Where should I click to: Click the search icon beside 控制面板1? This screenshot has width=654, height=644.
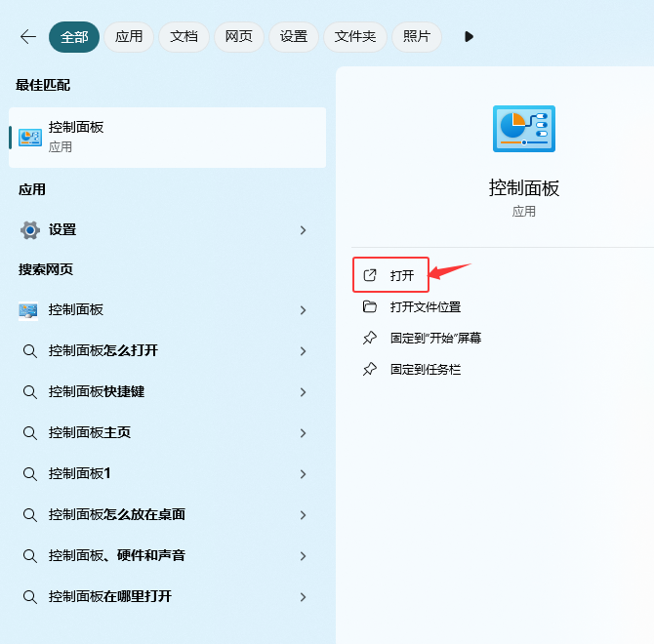coord(29,474)
